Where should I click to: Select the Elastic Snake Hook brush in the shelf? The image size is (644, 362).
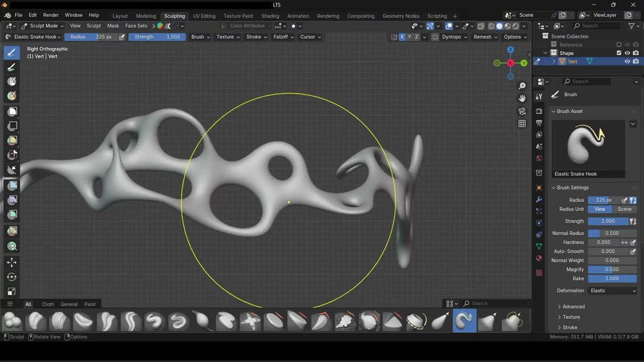pyautogui.click(x=464, y=321)
